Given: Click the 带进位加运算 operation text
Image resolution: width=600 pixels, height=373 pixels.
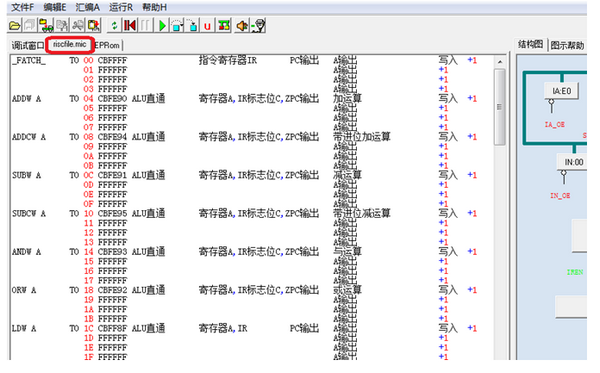Looking at the screenshot, I should [362, 137].
